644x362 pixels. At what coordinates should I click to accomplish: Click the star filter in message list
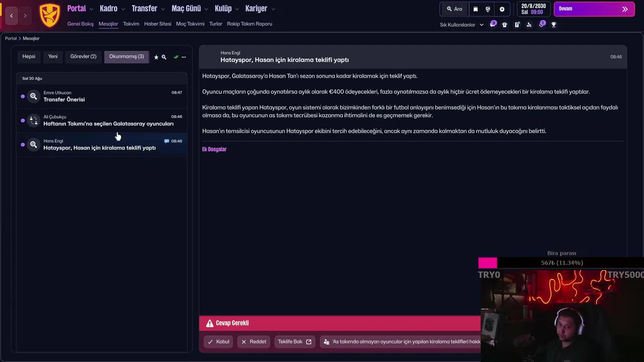click(156, 57)
